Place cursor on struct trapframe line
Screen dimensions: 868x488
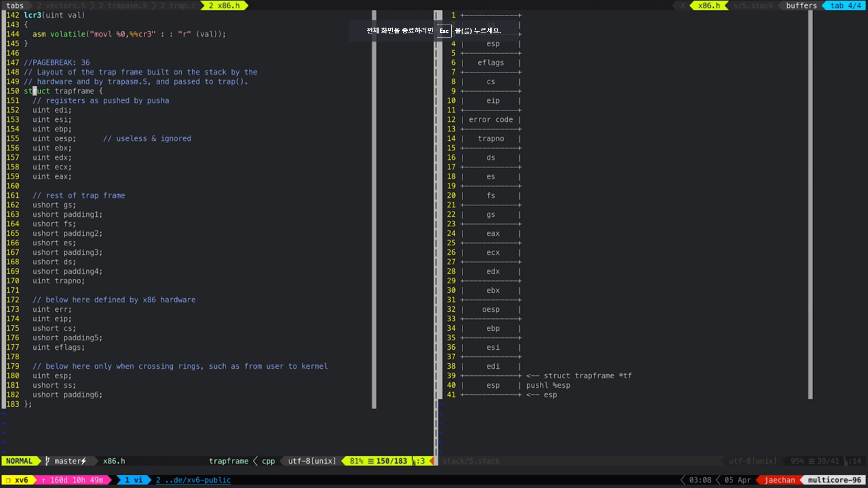click(63, 91)
